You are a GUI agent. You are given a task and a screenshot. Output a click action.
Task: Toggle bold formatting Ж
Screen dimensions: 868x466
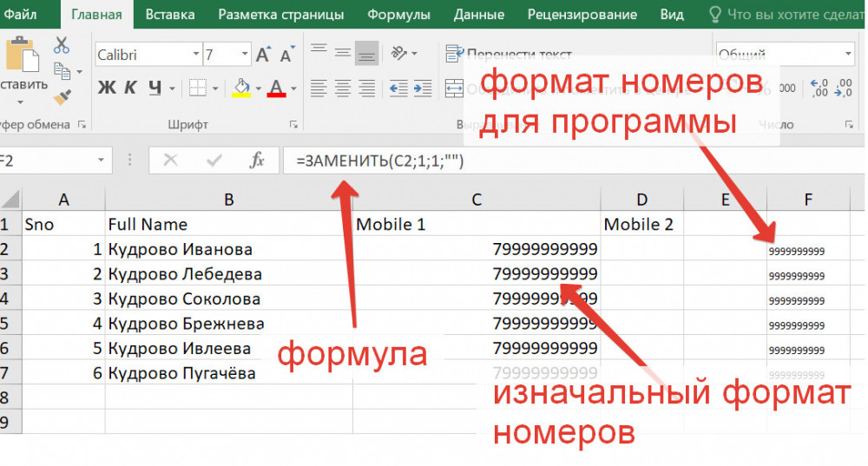pyautogui.click(x=107, y=88)
